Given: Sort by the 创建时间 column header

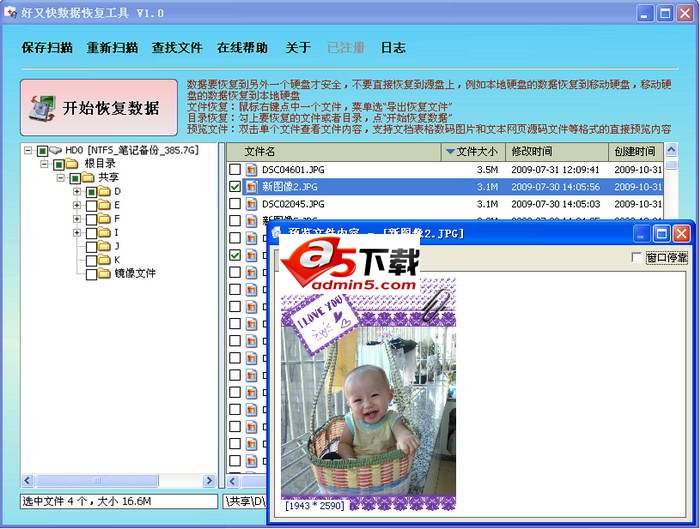Looking at the screenshot, I should (636, 152).
